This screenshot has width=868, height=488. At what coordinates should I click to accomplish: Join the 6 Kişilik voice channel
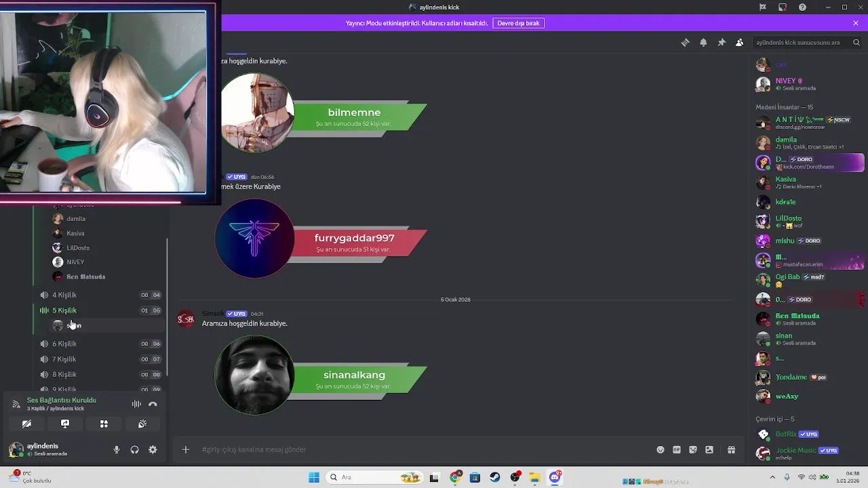point(99,344)
